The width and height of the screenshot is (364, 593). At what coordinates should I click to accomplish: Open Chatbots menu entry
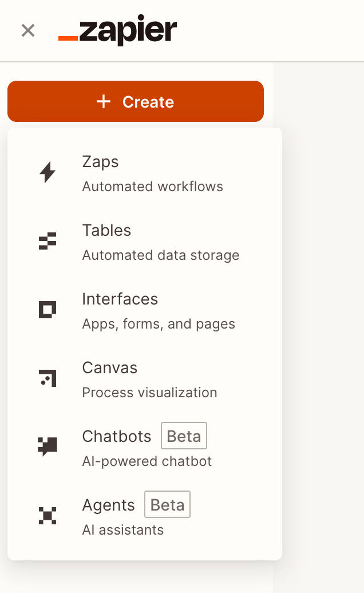(x=117, y=437)
